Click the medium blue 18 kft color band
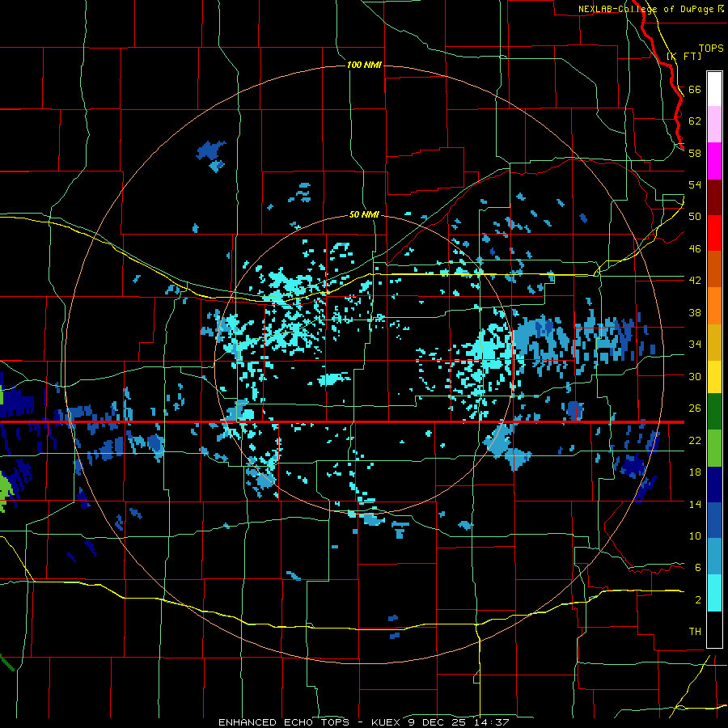This screenshot has height=728, width=728. pos(714,520)
